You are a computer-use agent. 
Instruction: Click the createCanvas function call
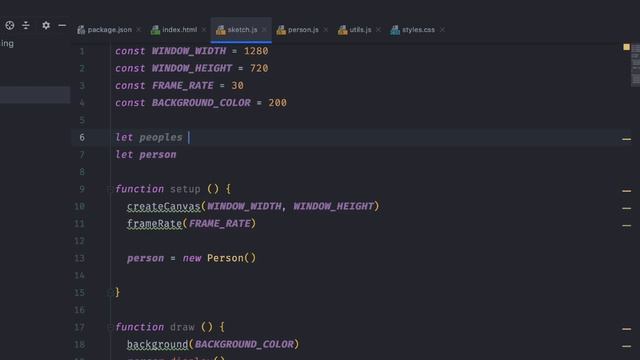pos(163,207)
